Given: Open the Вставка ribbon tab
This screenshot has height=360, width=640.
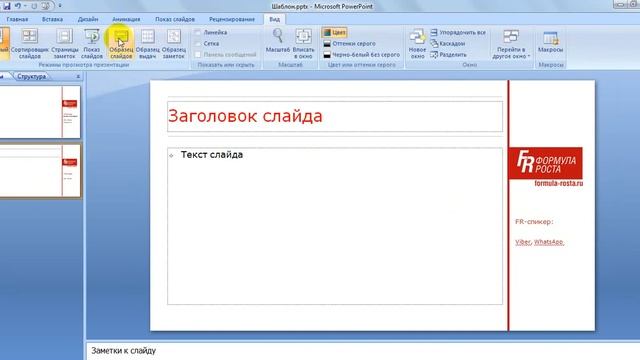Looking at the screenshot, I should tap(52, 19).
